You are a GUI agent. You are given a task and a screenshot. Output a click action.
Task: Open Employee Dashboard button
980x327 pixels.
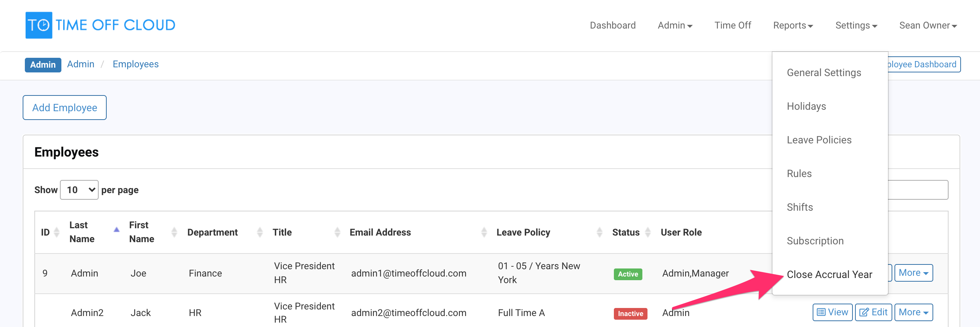(x=924, y=64)
